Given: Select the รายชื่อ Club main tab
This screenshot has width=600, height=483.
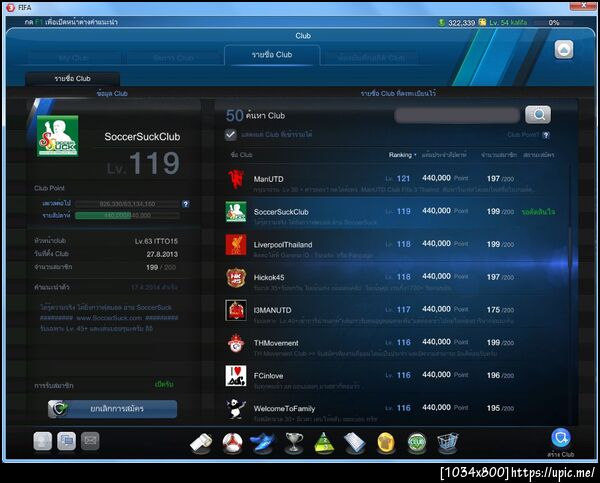Looking at the screenshot, I should pos(272,55).
